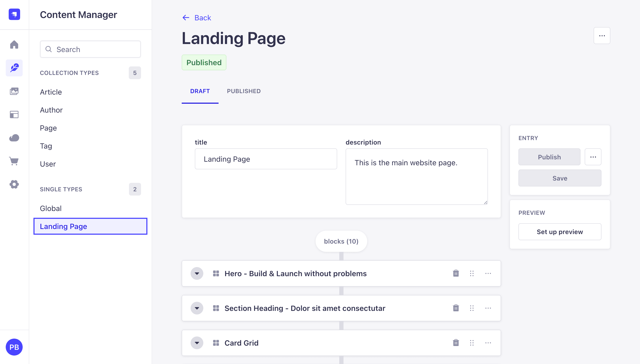Viewport: 640px width, 364px height.
Task: Open the Page collection type
Action: [x=48, y=128]
